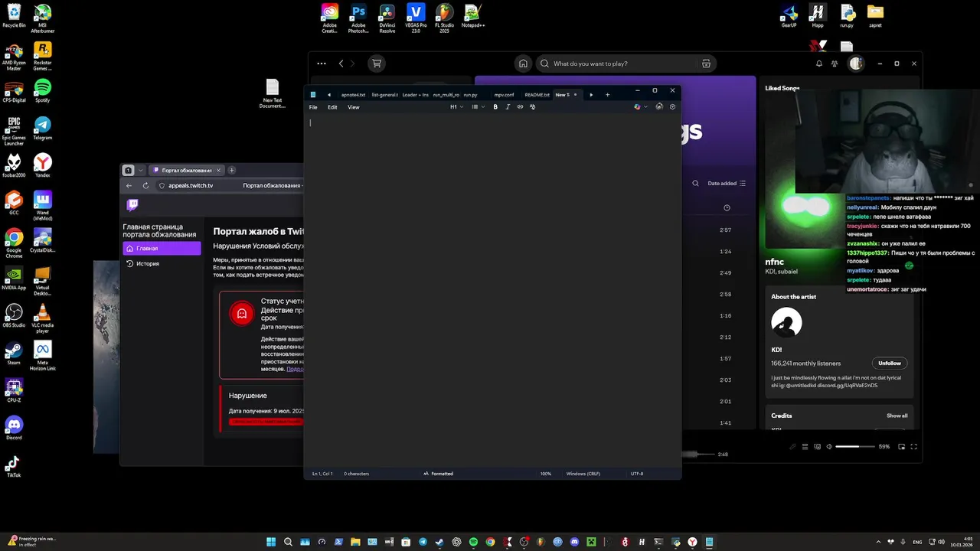This screenshot has width=980, height=551.
Task: Open the Spotify three-dot menu
Action: point(322,64)
